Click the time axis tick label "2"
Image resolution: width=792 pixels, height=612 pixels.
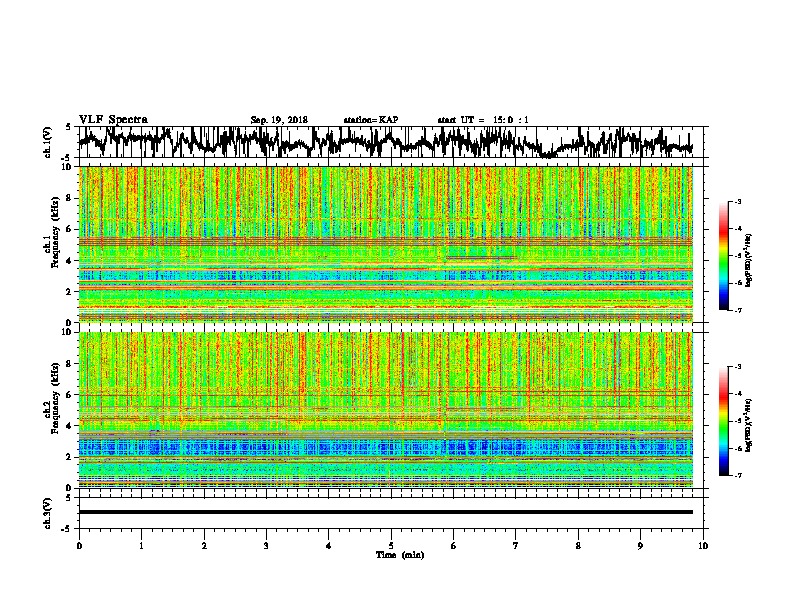click(x=204, y=545)
